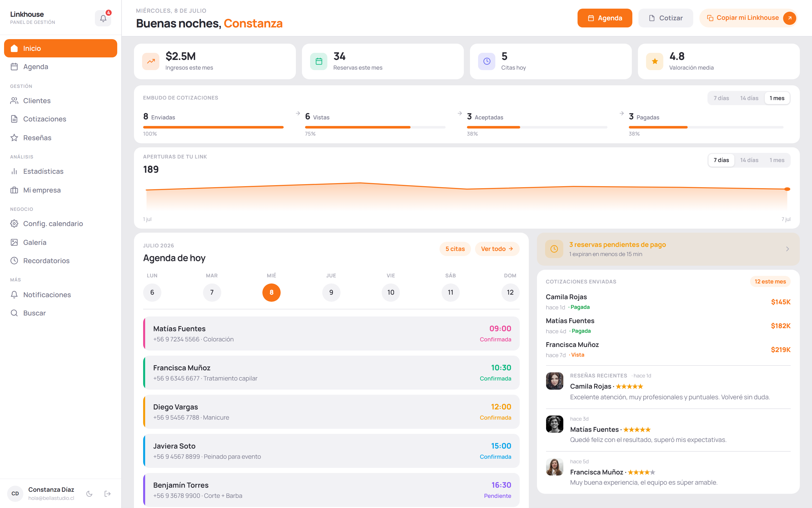Click Copiar mi Linkhouse button
The image size is (812, 508).
pyautogui.click(x=748, y=18)
